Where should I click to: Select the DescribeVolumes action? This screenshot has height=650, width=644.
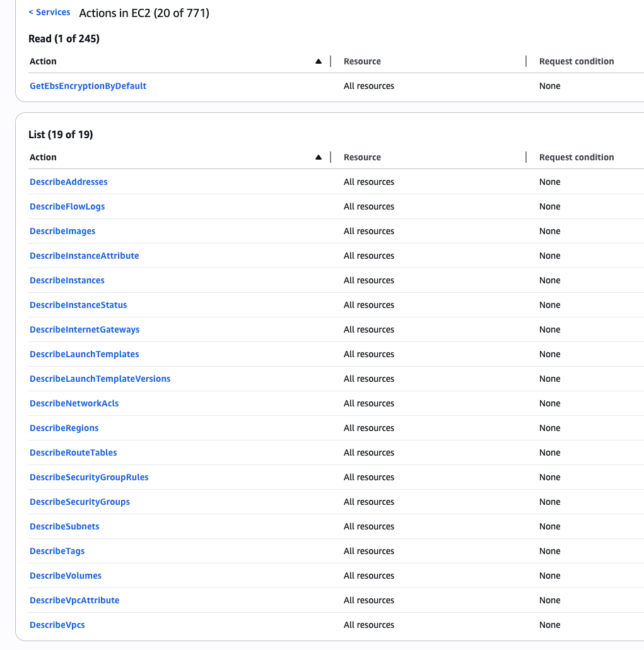tap(66, 575)
